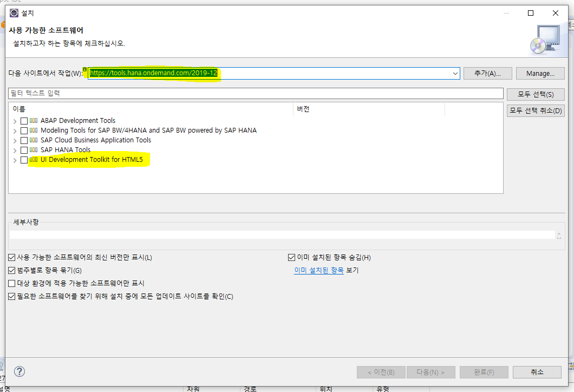
Task: Check the UI Development Toolkit for HTML5 checkbox
Action: click(x=24, y=160)
